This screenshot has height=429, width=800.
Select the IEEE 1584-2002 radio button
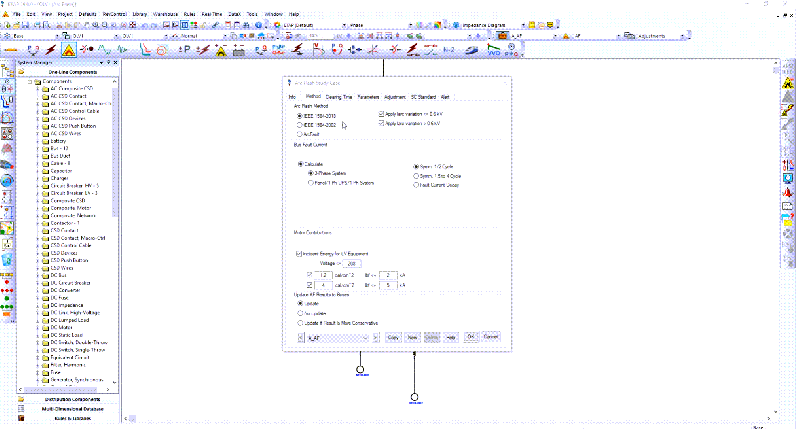click(299, 124)
